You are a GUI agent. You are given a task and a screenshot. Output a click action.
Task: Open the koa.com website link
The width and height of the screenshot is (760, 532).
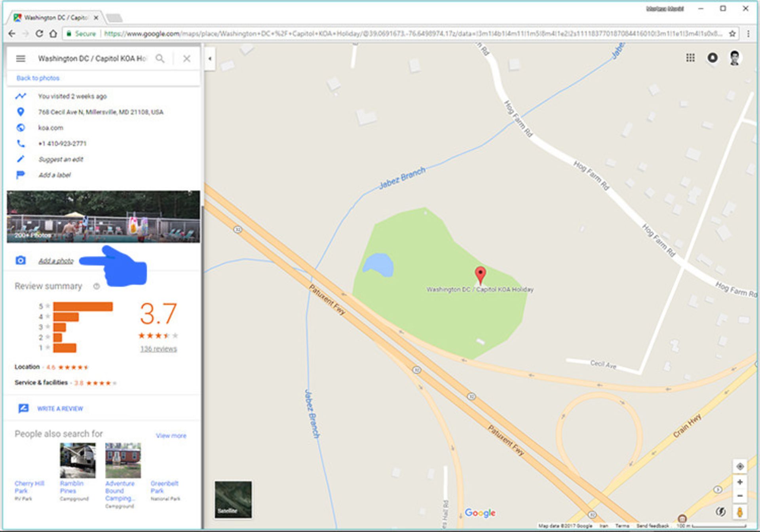[x=51, y=128]
